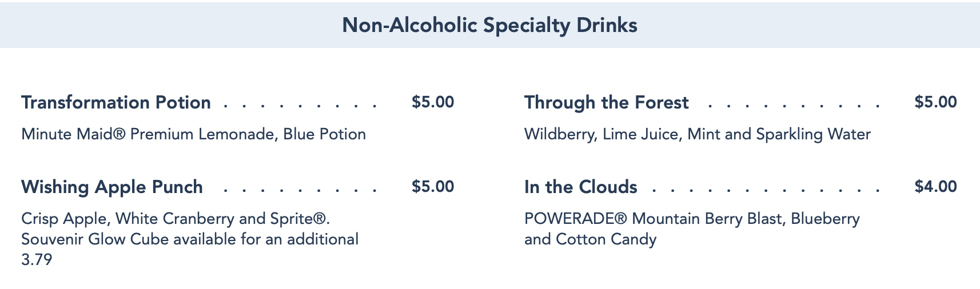
Task: Click the Through the Forest $5.00 price
Action: pos(935,102)
